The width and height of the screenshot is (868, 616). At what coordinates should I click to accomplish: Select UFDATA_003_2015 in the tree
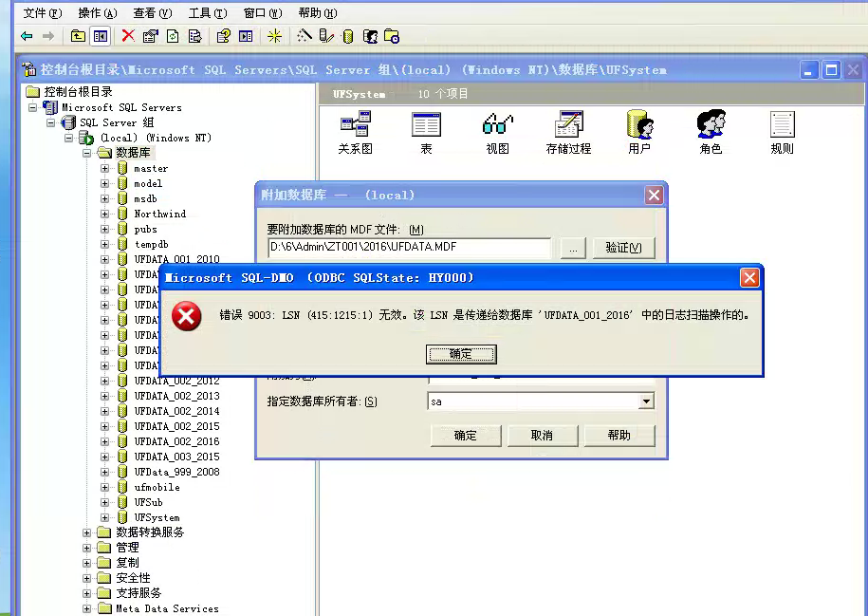tap(176, 457)
